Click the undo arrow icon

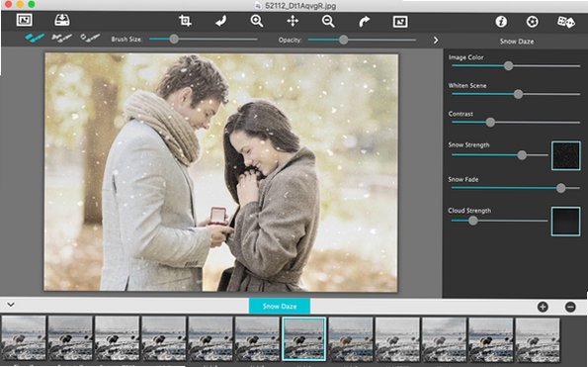[221, 21]
